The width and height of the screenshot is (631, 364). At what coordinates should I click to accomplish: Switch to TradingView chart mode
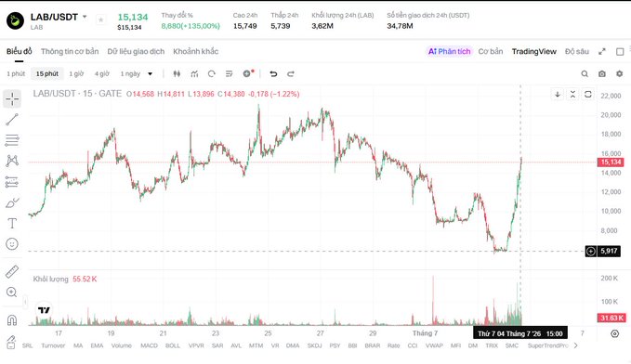534,51
